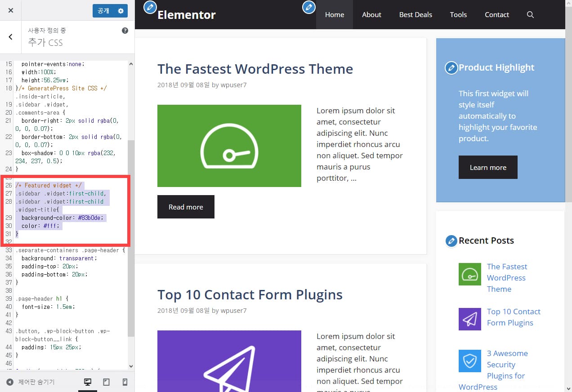Open the help question mark icon
Viewport: 572px width, 392px height.
125,31
